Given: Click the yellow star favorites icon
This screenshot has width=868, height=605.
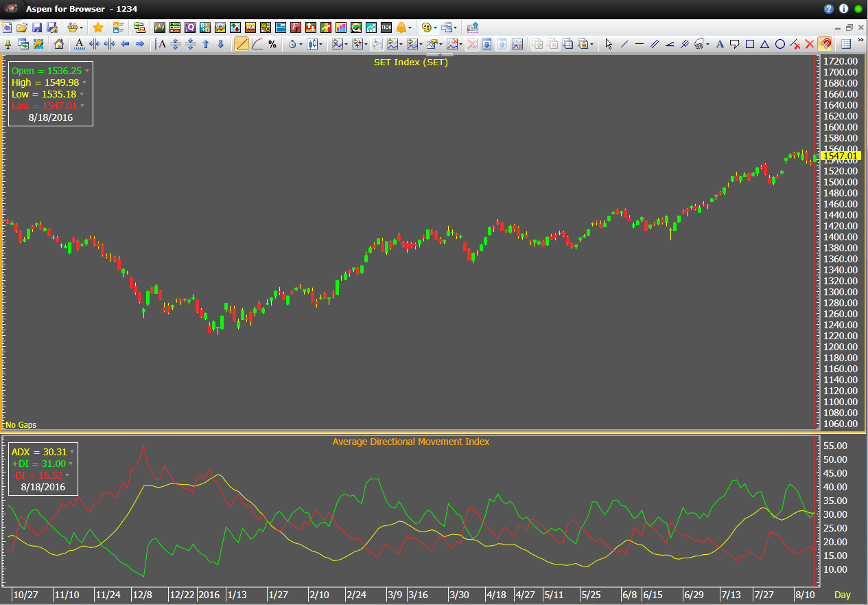Looking at the screenshot, I should point(98,27).
